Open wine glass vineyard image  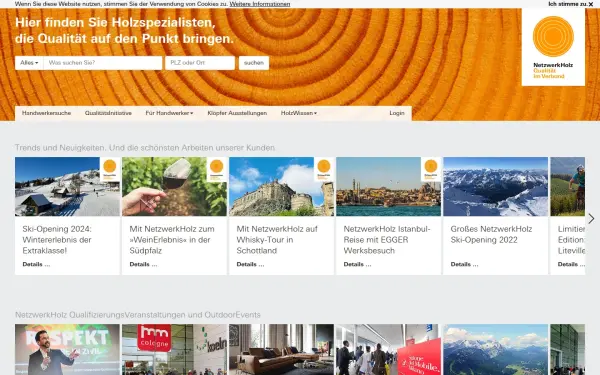[174, 187]
